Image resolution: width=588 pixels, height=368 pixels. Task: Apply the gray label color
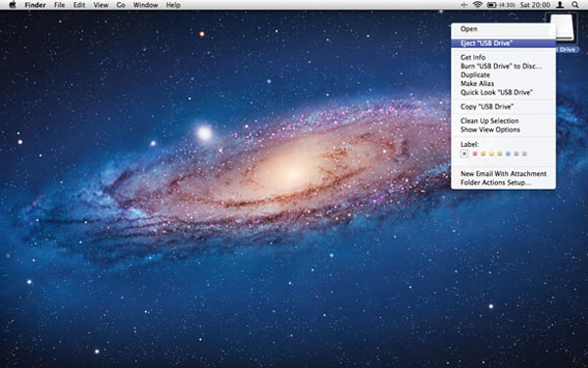point(524,154)
